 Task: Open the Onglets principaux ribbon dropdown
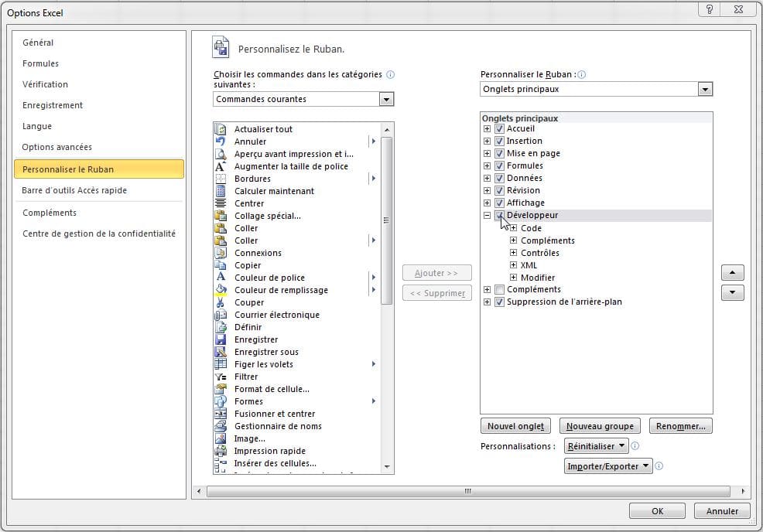[704, 89]
